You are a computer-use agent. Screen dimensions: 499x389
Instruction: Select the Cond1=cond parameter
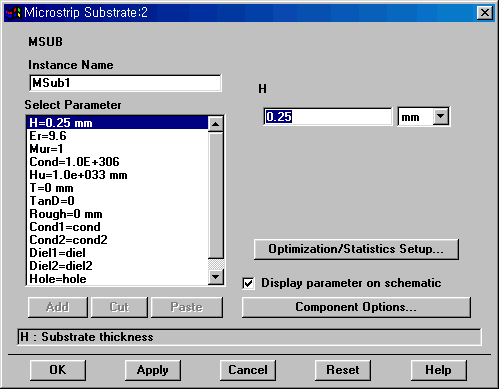(117, 227)
